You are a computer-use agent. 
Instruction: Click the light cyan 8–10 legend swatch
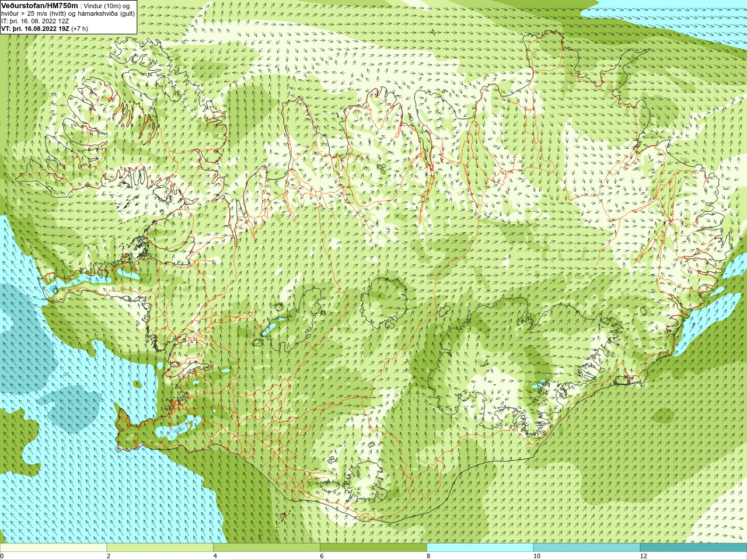pyautogui.click(x=480, y=548)
